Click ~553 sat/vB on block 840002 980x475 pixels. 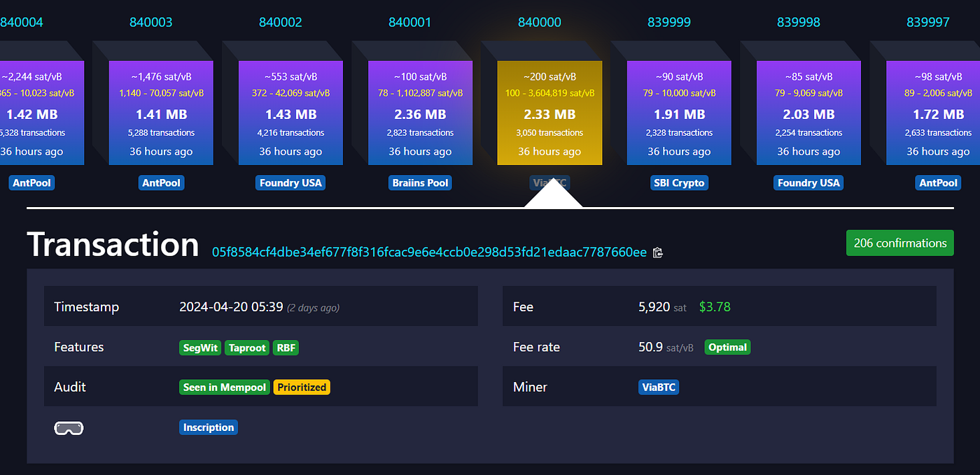coord(290,77)
